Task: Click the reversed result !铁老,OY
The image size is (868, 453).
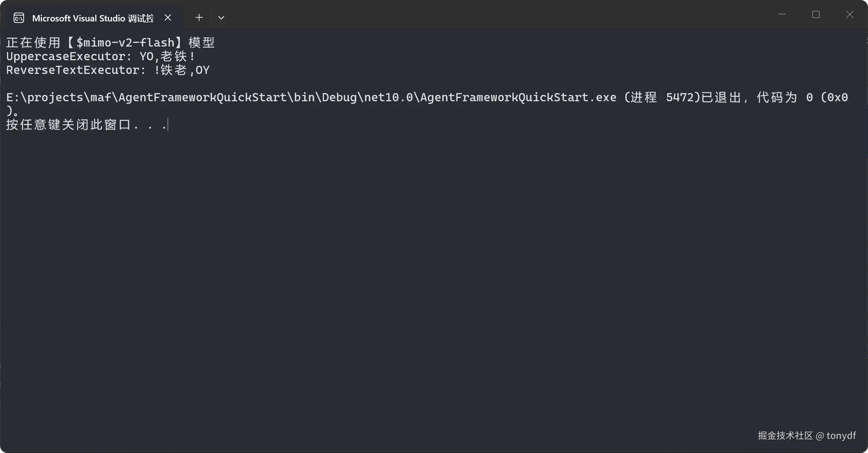Action: coord(182,70)
